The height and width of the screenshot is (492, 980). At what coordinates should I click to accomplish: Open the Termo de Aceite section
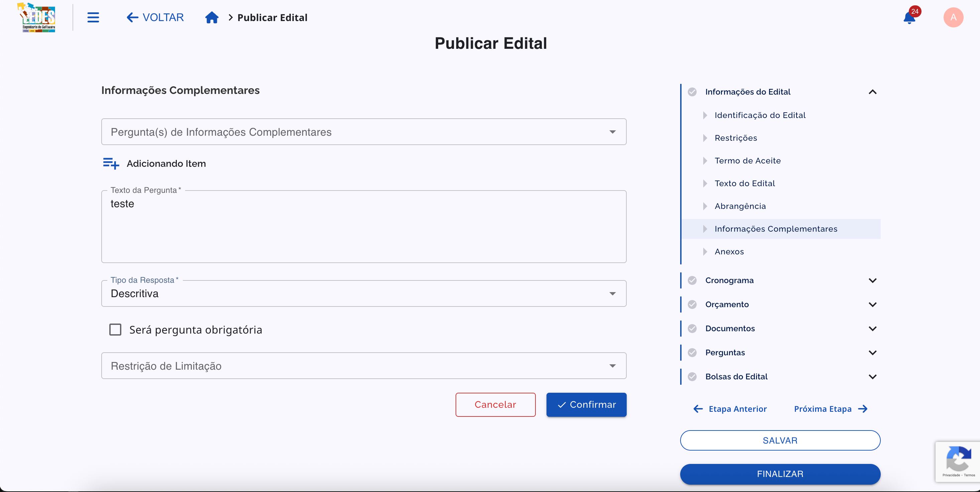[748, 160]
